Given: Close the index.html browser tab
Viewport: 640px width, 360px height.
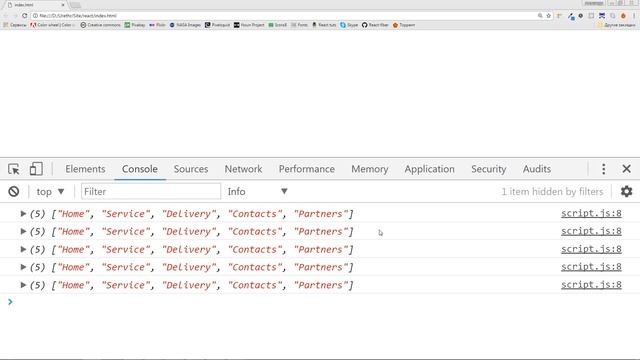Looking at the screenshot, I should (x=63, y=5).
